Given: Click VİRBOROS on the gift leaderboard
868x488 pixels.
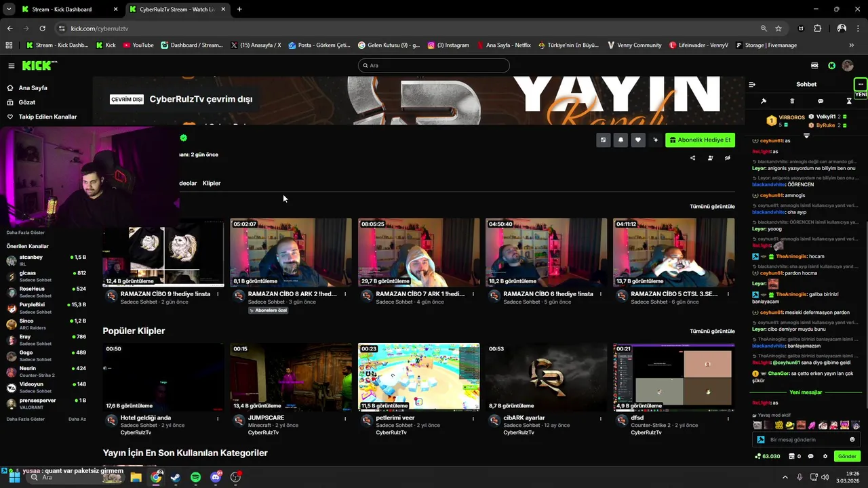Looking at the screenshot, I should [x=791, y=117].
